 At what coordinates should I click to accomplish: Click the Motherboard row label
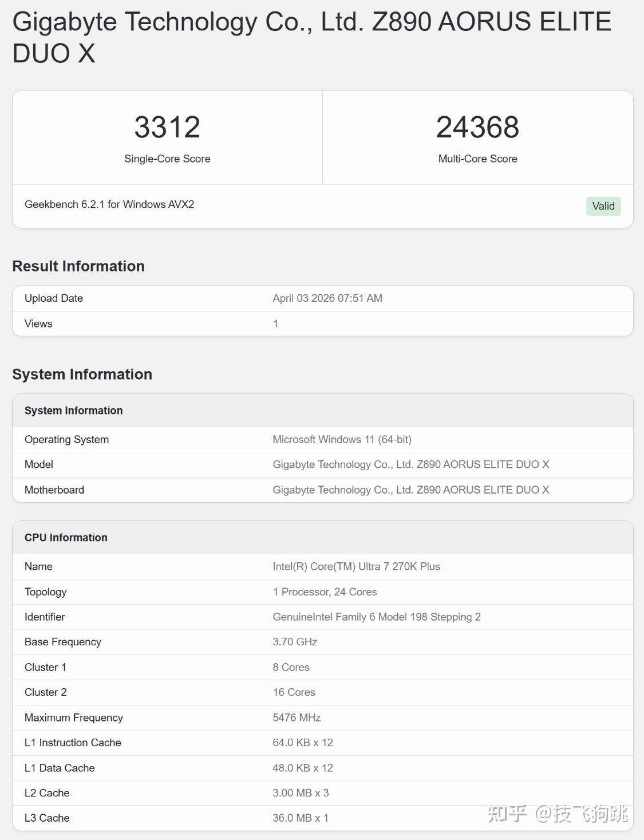click(x=54, y=490)
